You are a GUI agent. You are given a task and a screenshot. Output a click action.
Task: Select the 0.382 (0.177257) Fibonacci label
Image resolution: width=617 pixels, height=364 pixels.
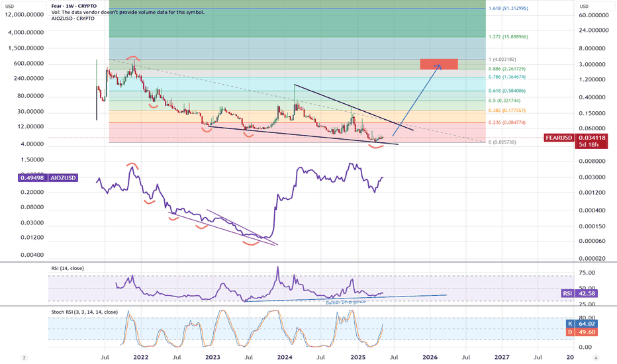click(507, 111)
